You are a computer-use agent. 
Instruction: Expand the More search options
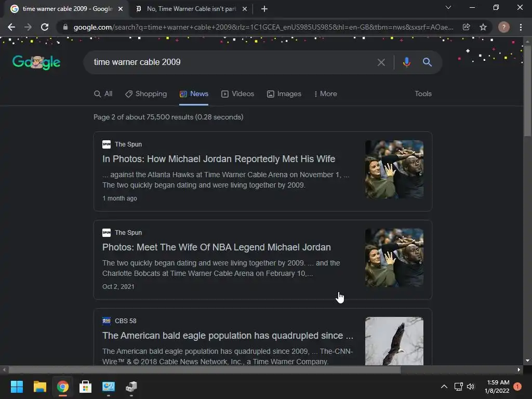tap(325, 94)
